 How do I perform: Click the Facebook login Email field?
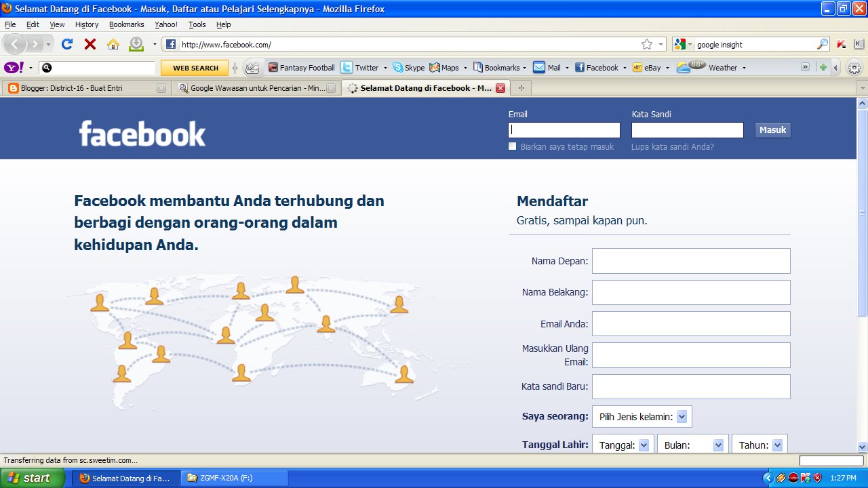564,130
